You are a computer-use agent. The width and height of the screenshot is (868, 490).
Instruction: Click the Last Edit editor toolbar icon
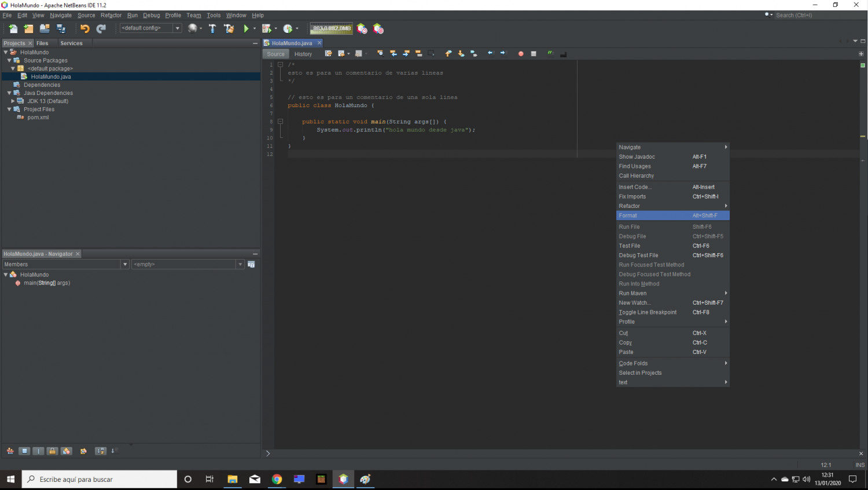tap(328, 53)
